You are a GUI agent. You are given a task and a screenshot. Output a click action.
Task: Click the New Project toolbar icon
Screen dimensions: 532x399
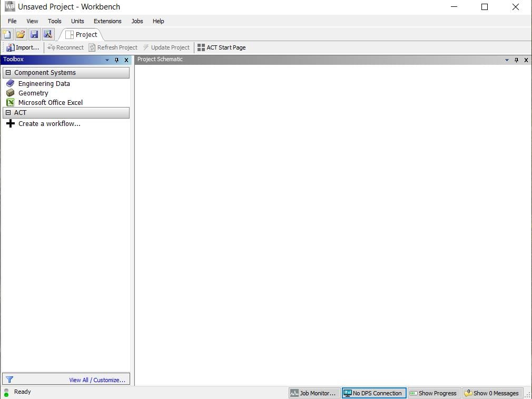pos(7,34)
